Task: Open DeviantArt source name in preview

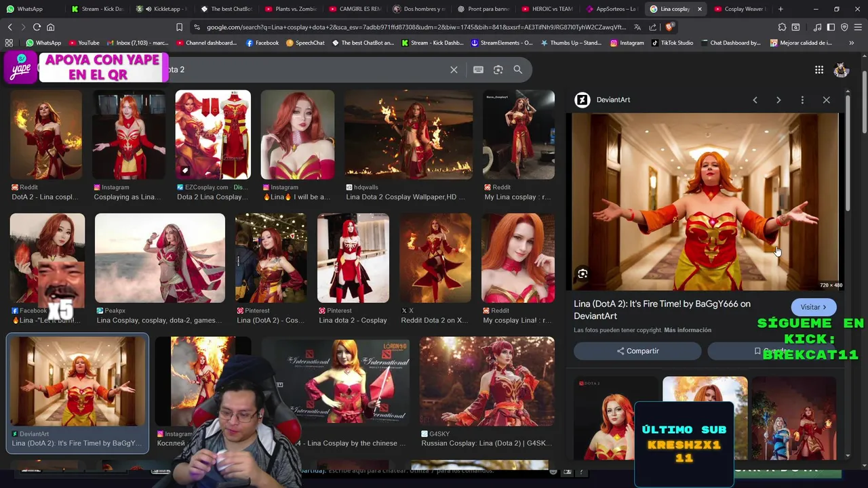Action: [x=613, y=100]
